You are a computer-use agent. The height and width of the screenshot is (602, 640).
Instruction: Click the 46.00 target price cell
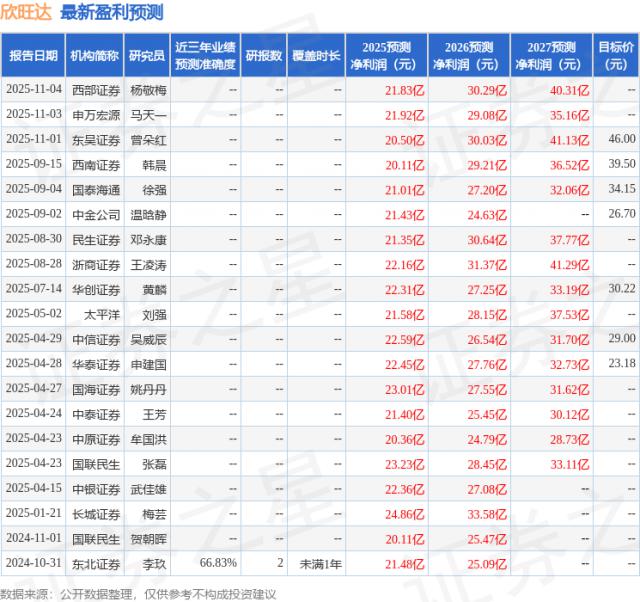621,138
